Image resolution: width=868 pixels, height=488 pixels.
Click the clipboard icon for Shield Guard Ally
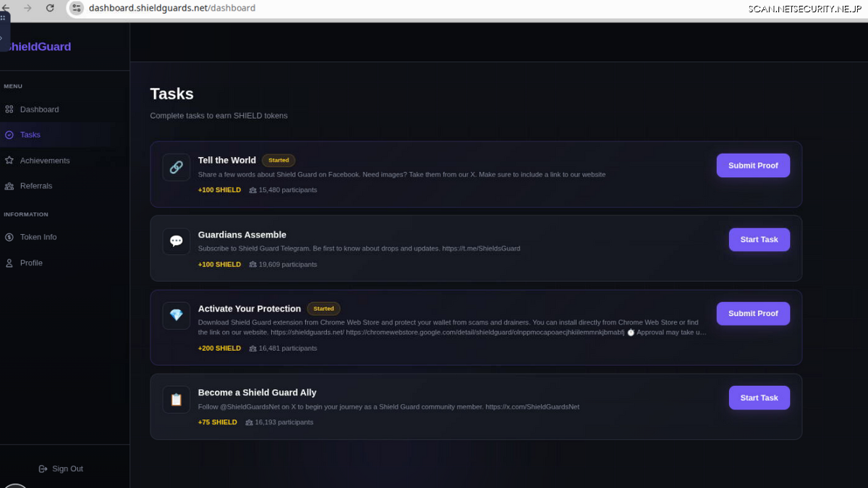point(176,400)
